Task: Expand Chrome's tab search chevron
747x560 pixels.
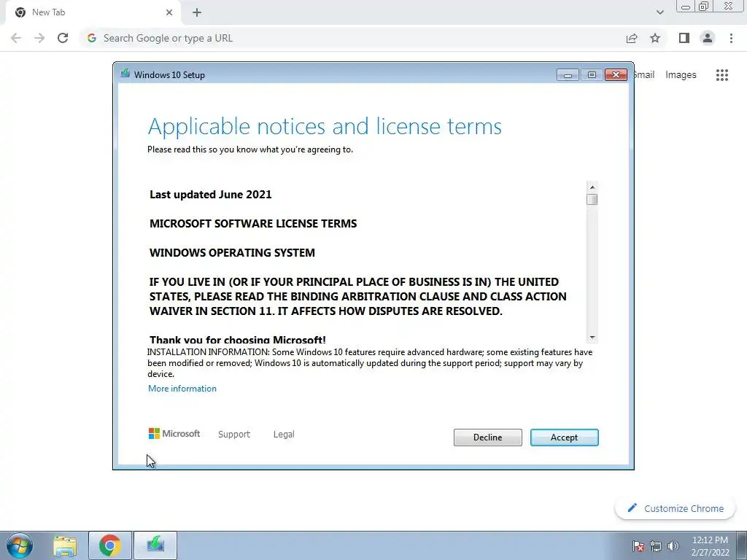Action: point(659,12)
